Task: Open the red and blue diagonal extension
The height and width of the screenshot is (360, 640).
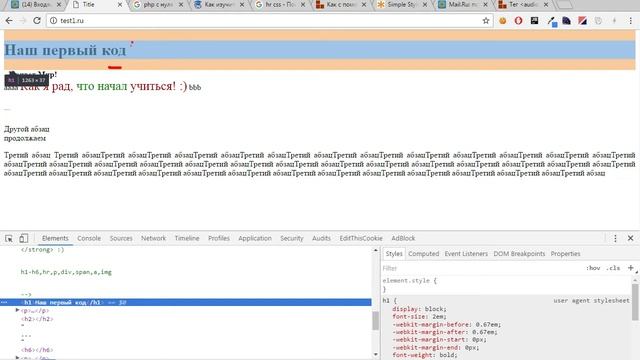Action: [582, 20]
